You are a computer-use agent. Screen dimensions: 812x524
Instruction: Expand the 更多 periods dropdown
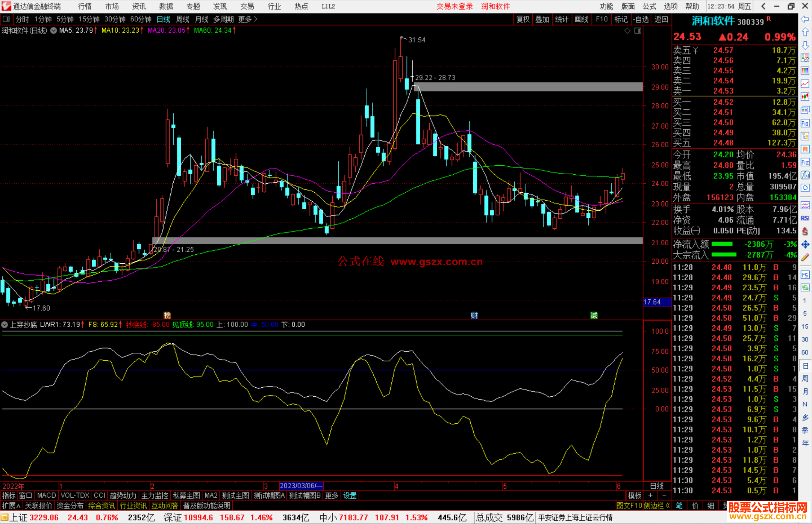point(247,19)
